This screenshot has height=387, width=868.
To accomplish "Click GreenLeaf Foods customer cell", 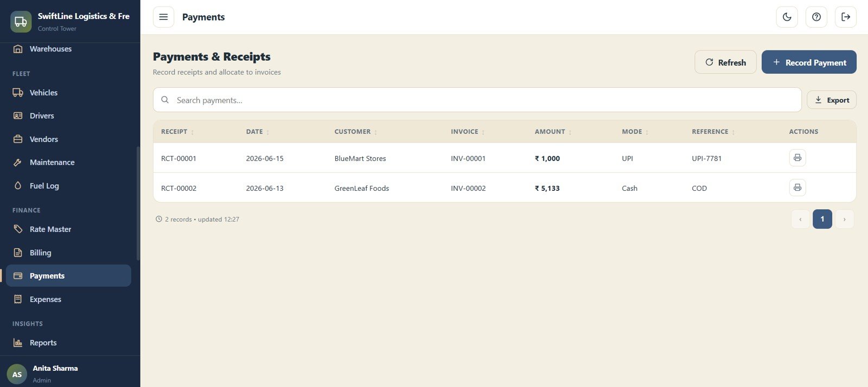I will tap(362, 188).
